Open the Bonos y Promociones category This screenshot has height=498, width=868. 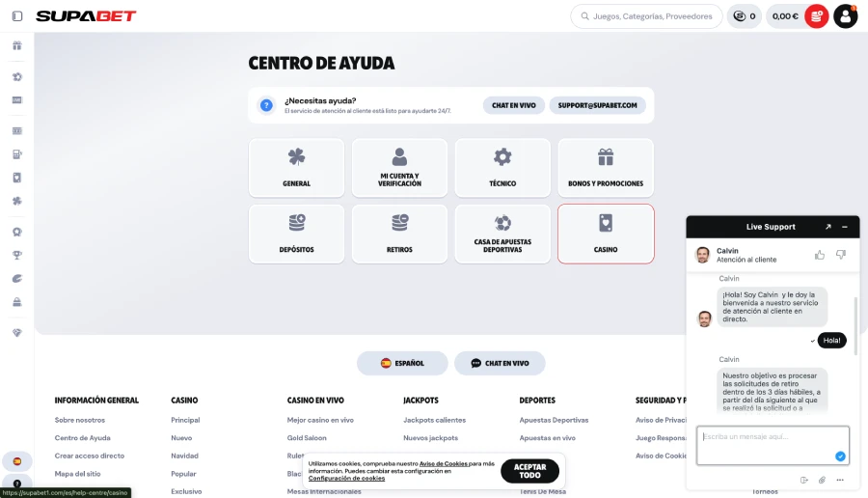click(606, 168)
